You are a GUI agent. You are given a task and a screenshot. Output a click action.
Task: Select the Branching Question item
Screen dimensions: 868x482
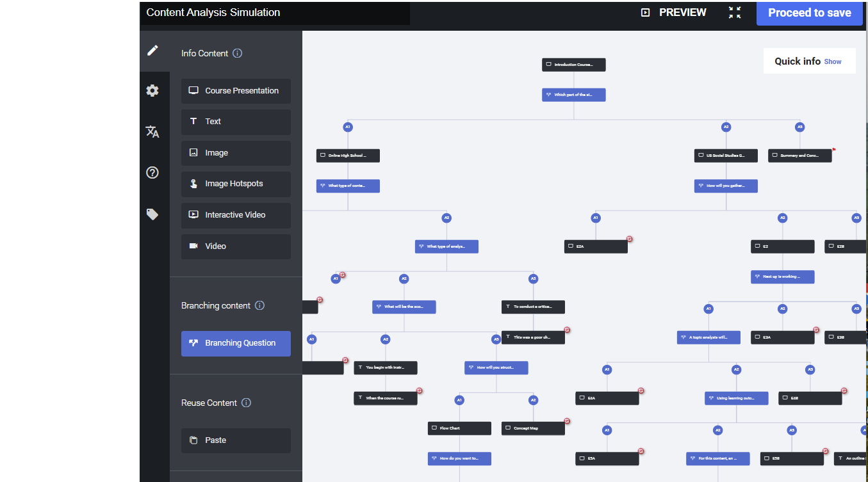pos(236,343)
